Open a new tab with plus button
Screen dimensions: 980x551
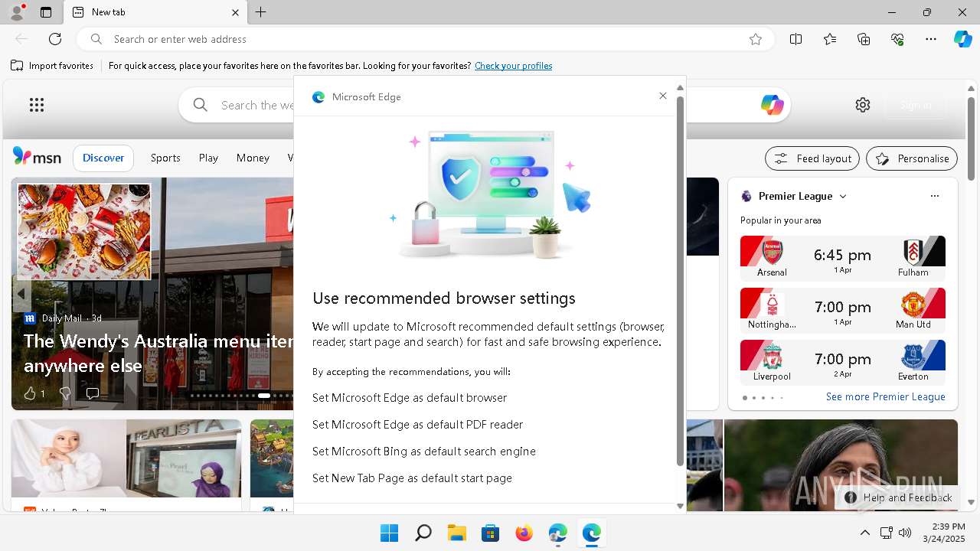(x=261, y=12)
